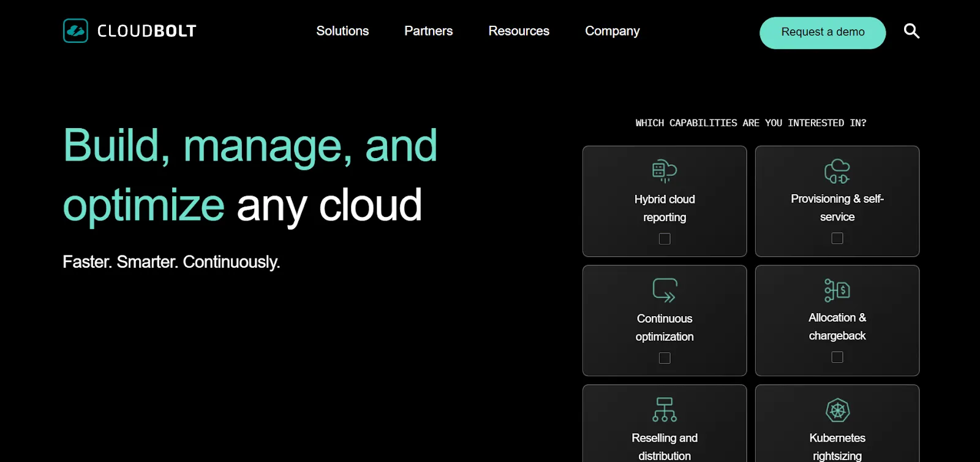This screenshot has height=462, width=980.
Task: Click the CloudBolt logo icon
Action: pyautogui.click(x=75, y=31)
